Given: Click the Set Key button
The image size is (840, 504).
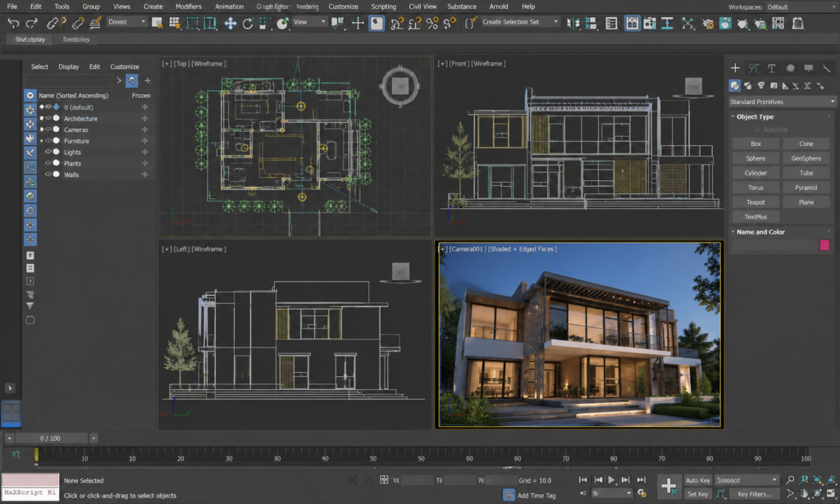Looking at the screenshot, I should click(697, 494).
